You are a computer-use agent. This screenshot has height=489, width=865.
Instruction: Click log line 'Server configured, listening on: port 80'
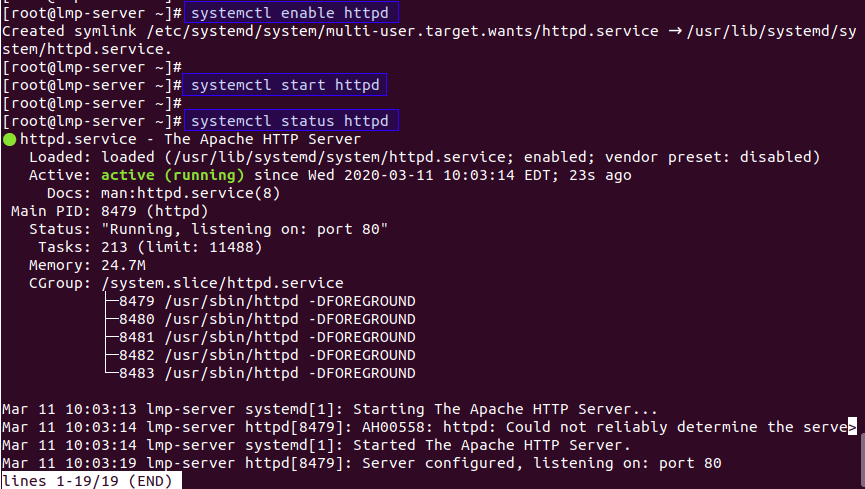point(361,464)
